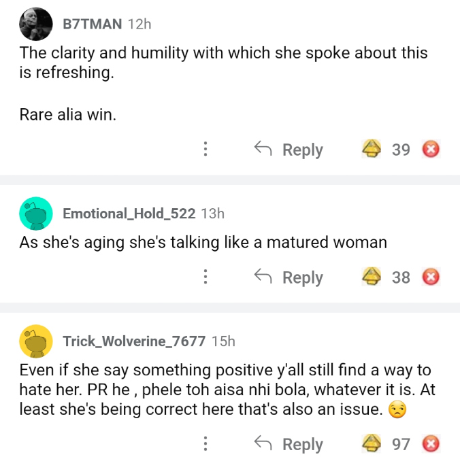Open B7TMAN's avatar profile picture
This screenshot has width=460, height=476.
[36, 24]
